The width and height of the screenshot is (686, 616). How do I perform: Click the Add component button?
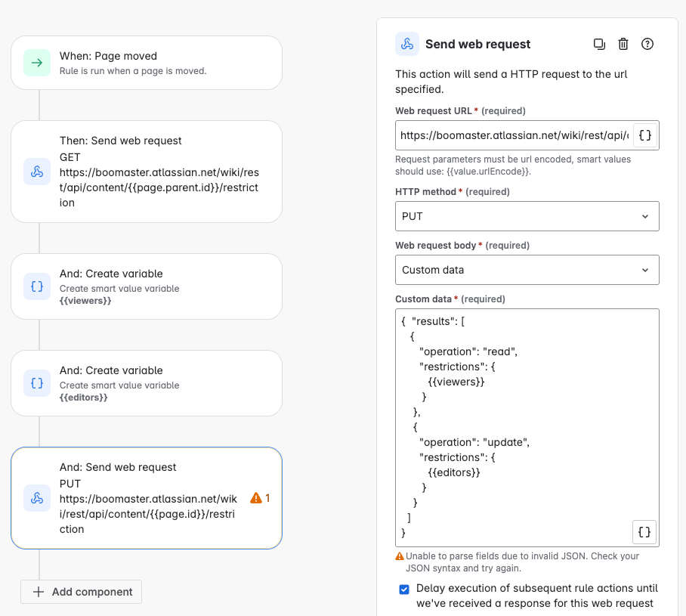[x=82, y=592]
